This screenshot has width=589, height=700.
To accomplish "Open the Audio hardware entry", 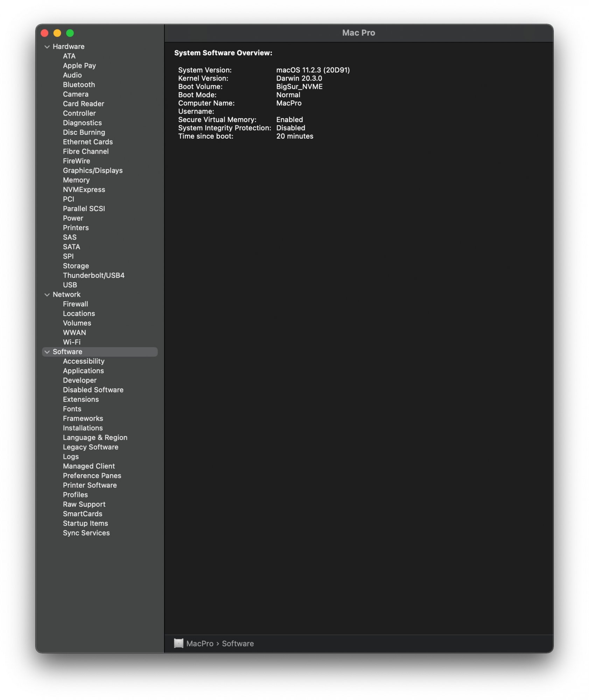I will tap(72, 75).
